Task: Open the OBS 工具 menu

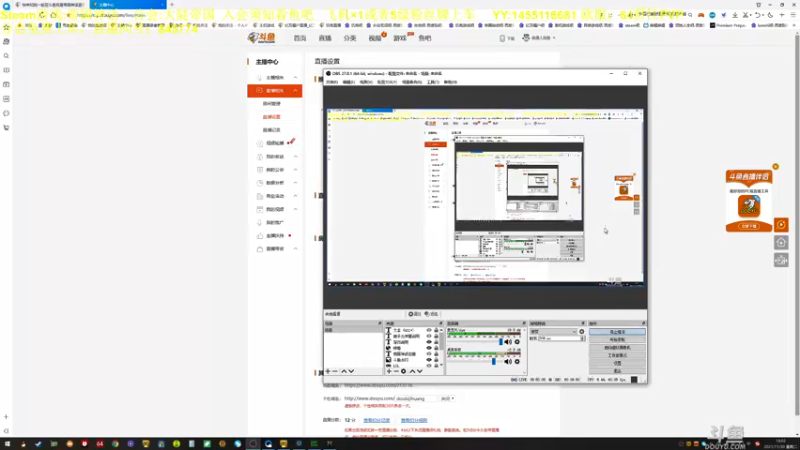Action: coord(433,82)
